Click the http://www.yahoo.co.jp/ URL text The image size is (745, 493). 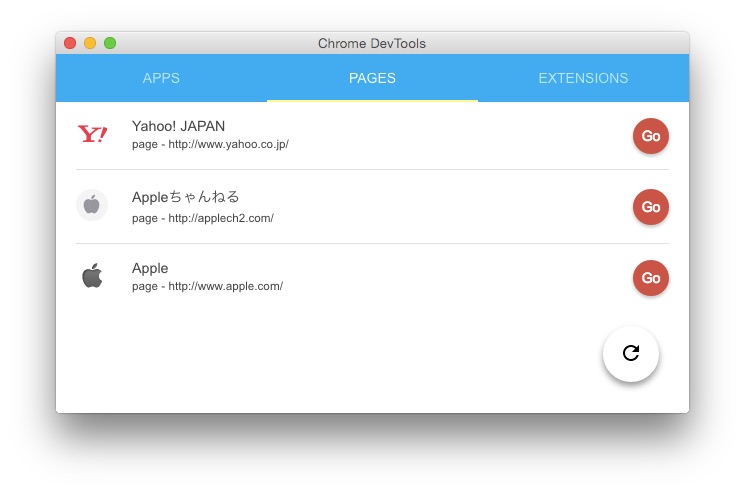click(x=228, y=144)
